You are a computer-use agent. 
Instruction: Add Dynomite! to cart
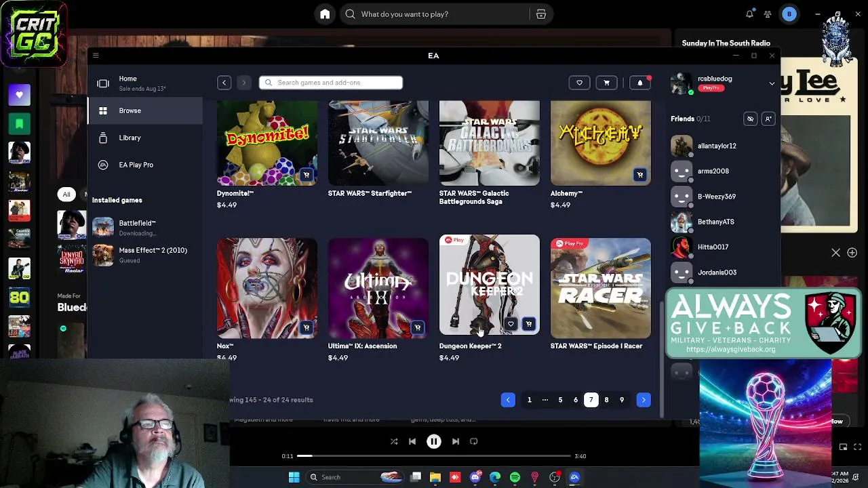[307, 175]
